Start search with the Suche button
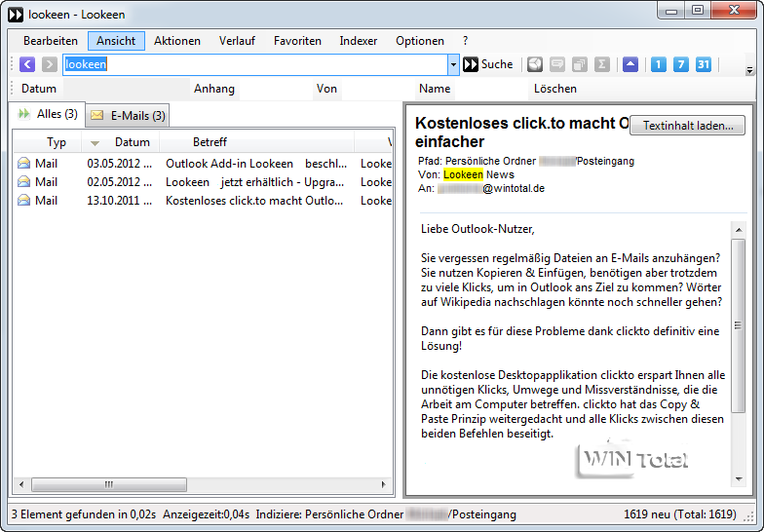Viewport: 764px width, 532px height. click(487, 64)
